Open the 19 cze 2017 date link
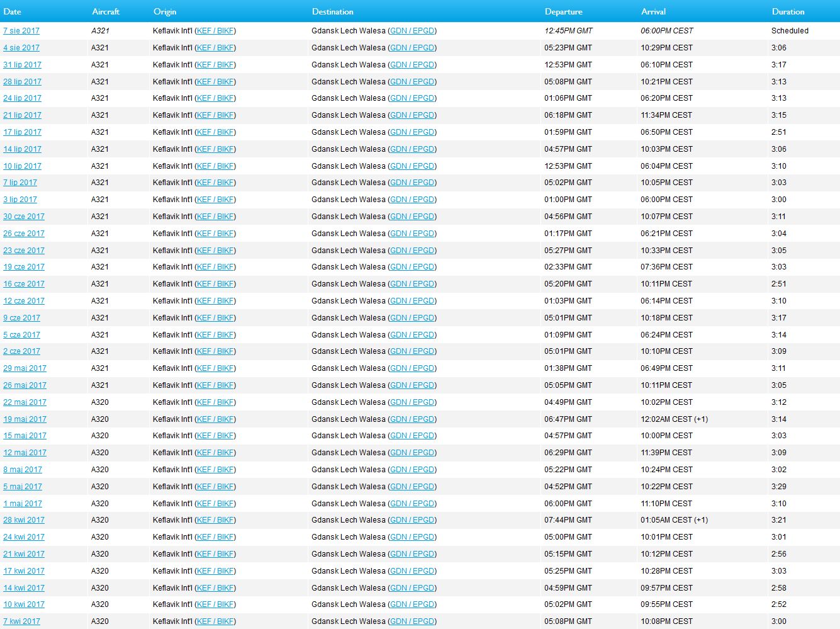840x629 pixels. 24,267
